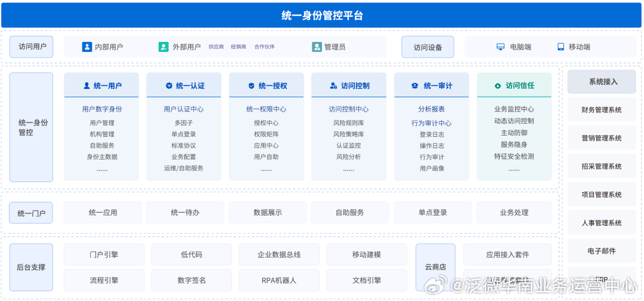Screen dimensions: 644x301
Task: Click the green 访问信任 icon
Action: pos(498,86)
